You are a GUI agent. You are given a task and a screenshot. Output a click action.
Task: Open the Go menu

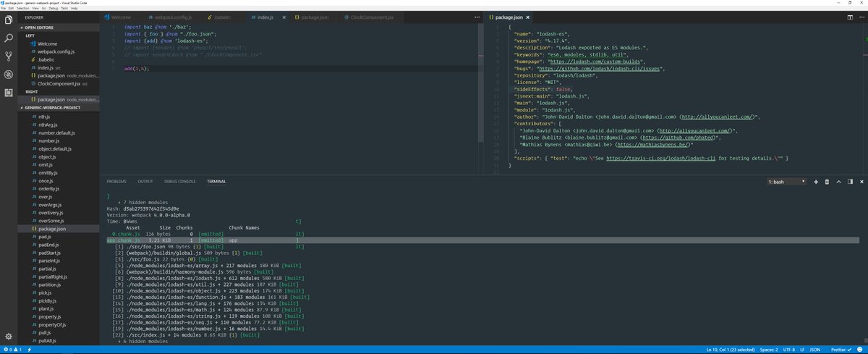46,8
